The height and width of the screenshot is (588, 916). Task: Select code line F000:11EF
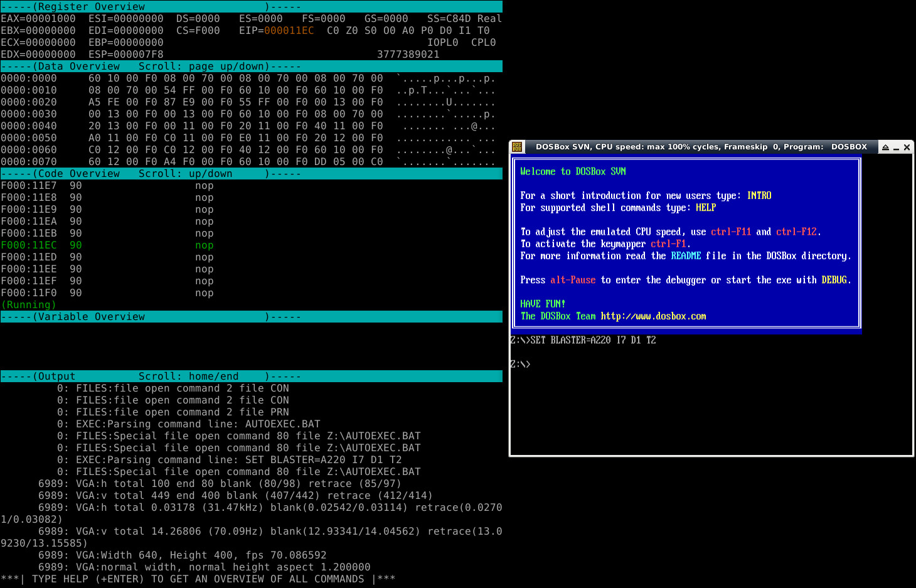(107, 281)
